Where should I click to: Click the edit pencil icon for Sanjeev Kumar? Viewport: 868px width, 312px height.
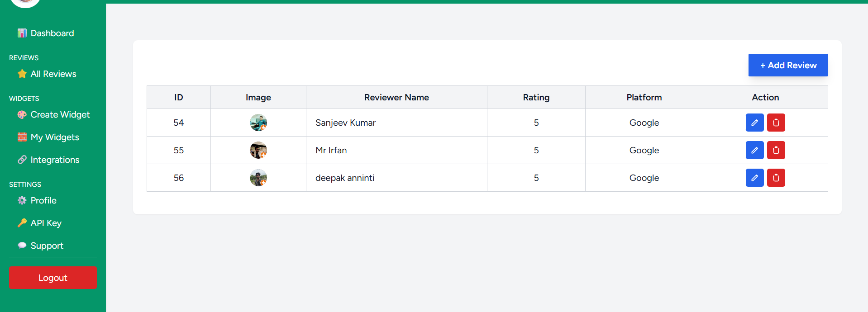click(754, 123)
